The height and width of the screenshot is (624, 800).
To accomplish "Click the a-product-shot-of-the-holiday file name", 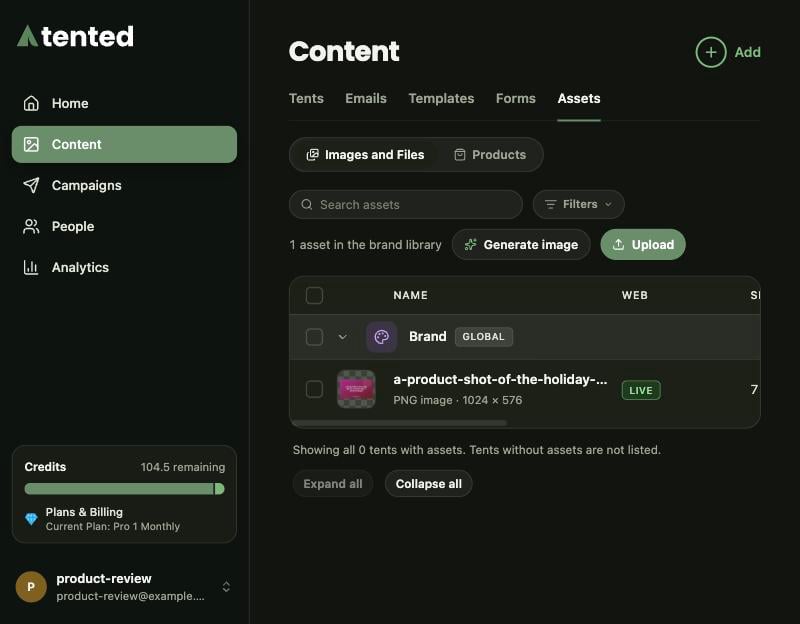I will 500,379.
